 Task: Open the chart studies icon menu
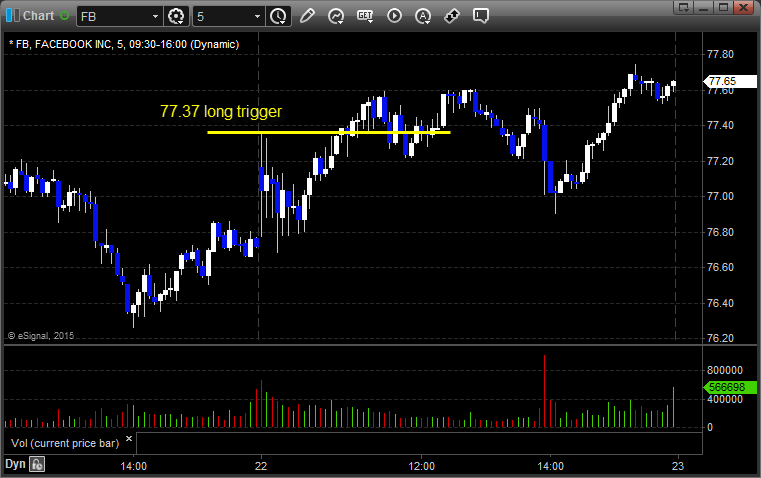(x=336, y=16)
